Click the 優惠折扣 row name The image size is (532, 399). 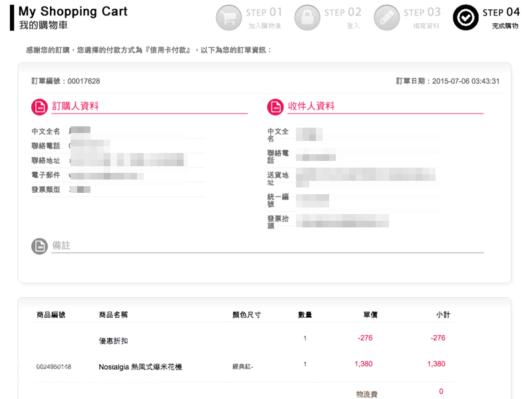pyautogui.click(x=113, y=341)
